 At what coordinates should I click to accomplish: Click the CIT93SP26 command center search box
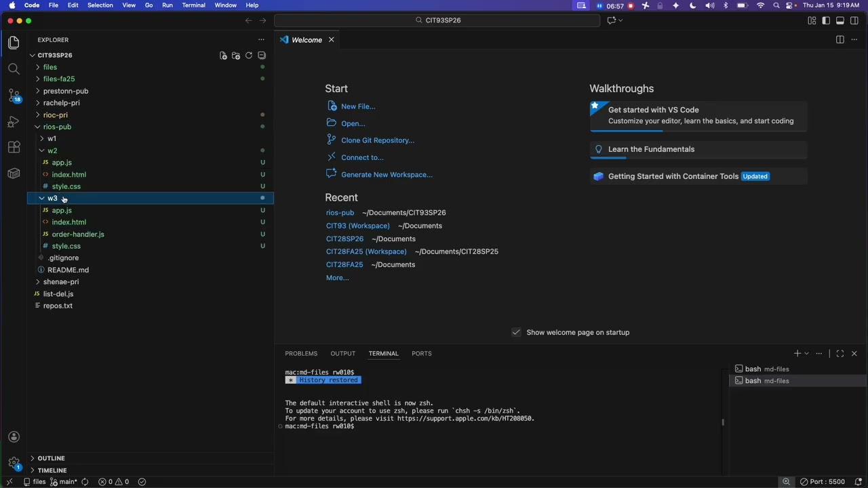(x=437, y=20)
